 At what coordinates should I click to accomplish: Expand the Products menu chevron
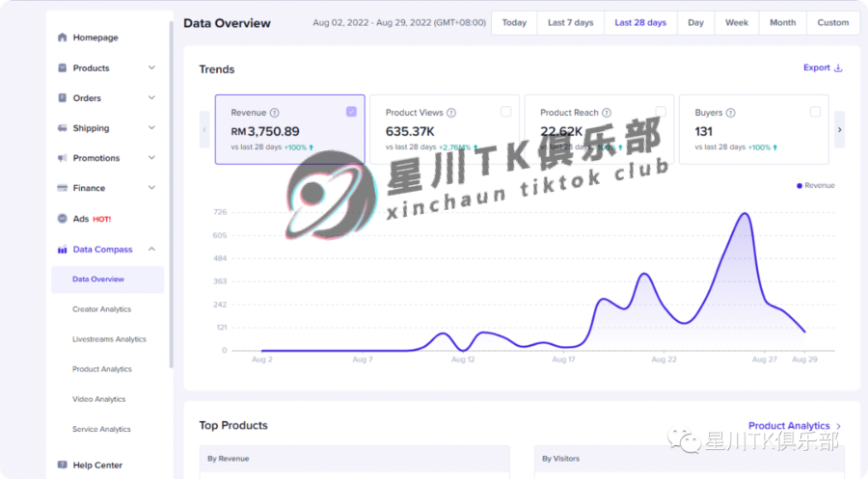pyautogui.click(x=151, y=67)
